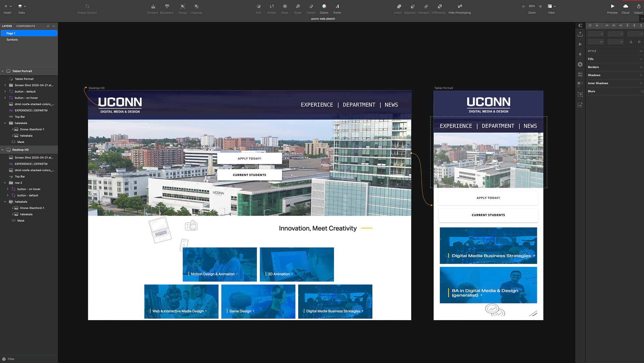
Task: Click the Filter field below the layer list
Action: (x=29, y=359)
